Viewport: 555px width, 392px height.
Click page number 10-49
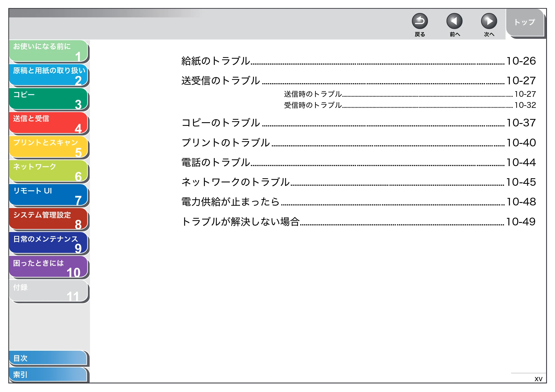521,222
